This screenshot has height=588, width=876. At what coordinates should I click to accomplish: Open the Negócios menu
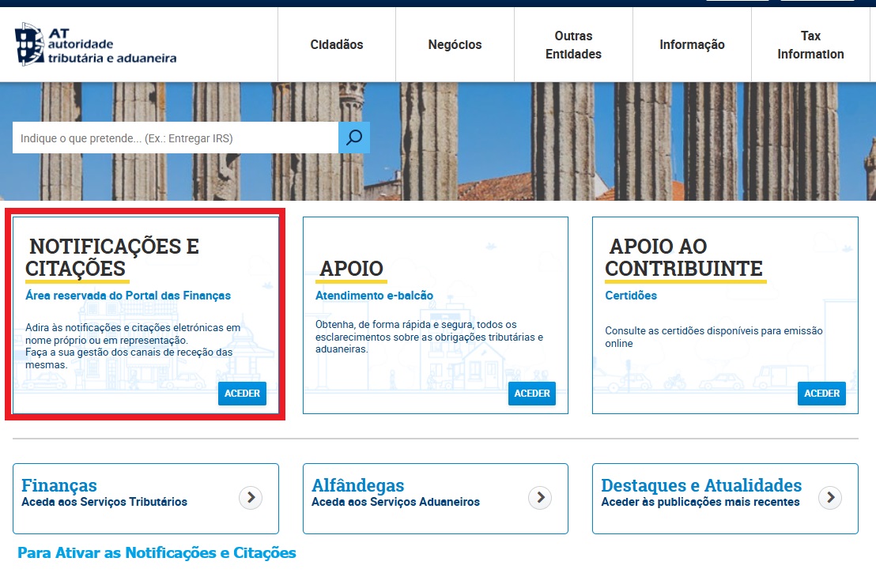click(x=455, y=45)
